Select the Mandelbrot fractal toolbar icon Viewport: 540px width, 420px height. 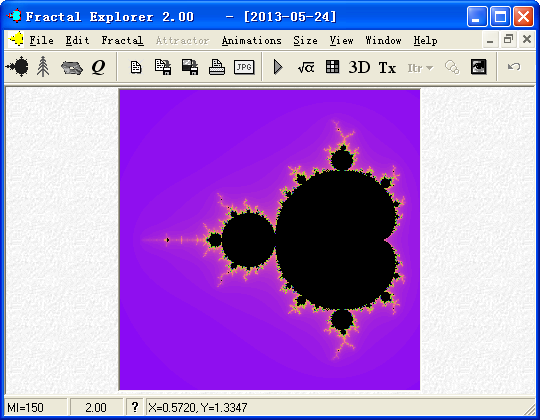click(x=17, y=67)
